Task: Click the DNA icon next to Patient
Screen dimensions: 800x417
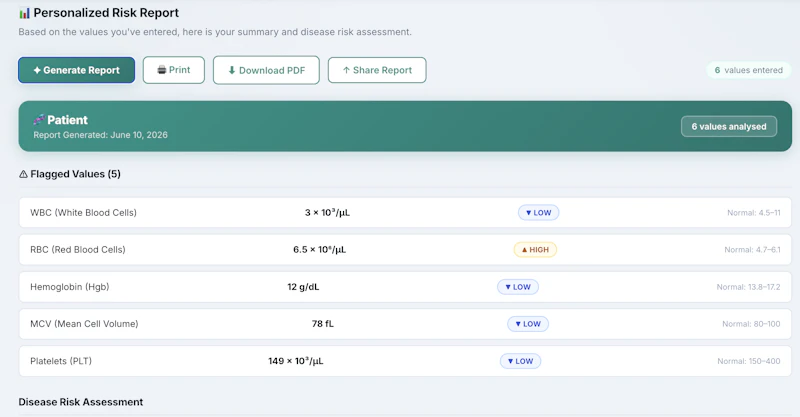Action: (x=39, y=120)
